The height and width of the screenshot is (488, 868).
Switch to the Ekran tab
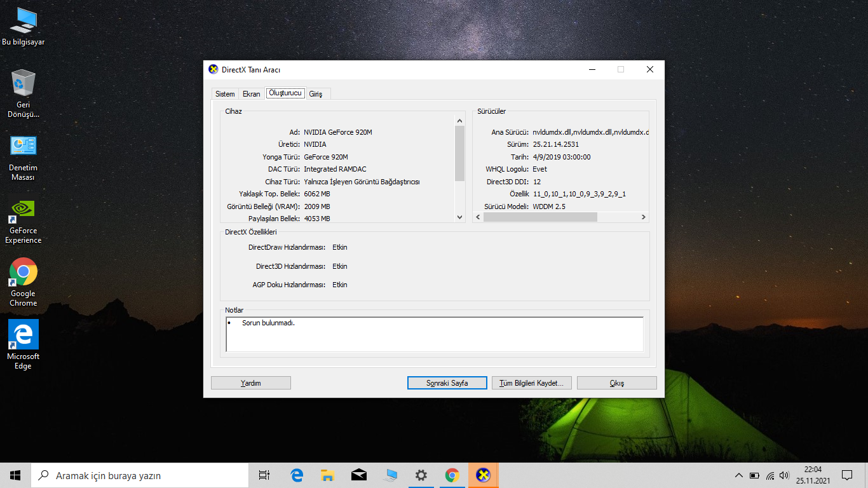tap(252, 94)
